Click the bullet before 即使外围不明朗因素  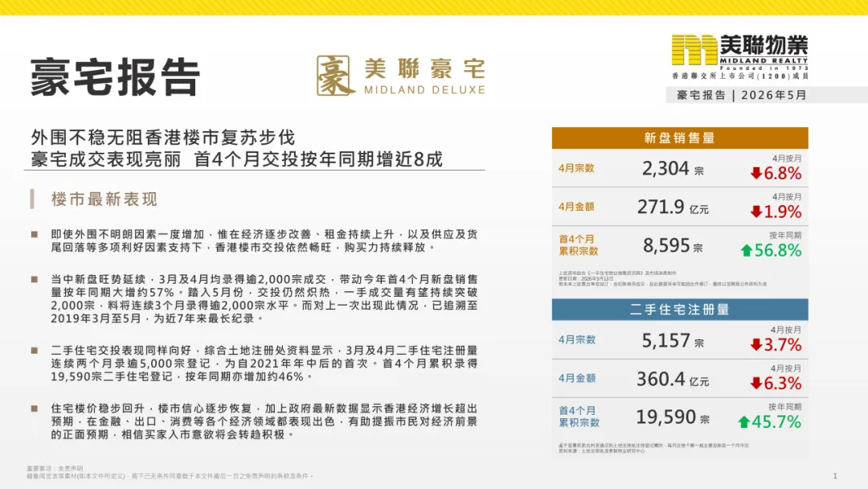(x=35, y=234)
